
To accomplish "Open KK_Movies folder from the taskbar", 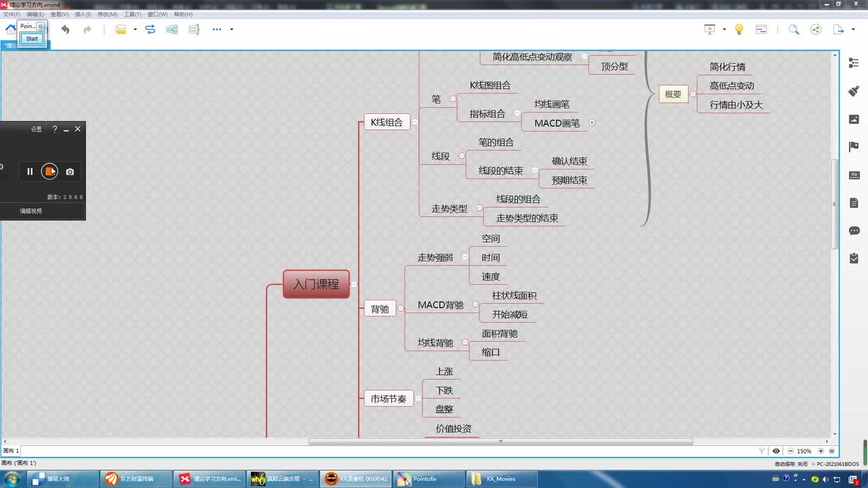I will (501, 479).
